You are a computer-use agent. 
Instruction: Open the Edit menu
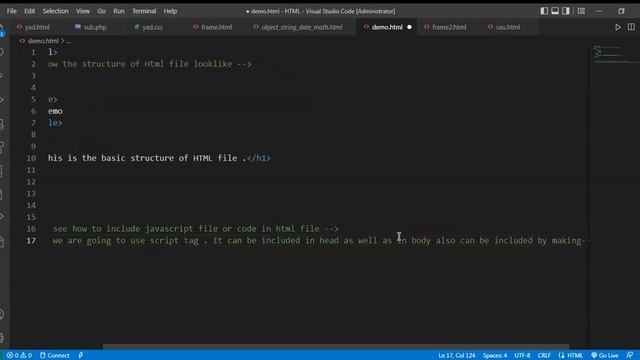click(29, 11)
